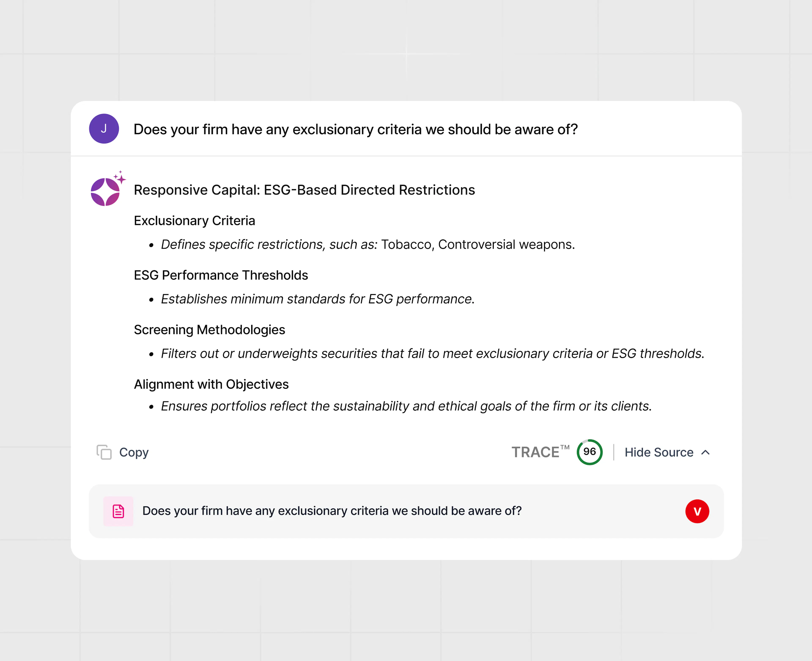This screenshot has width=812, height=661.
Task: Click the pink document icon in source card
Action: 118,511
